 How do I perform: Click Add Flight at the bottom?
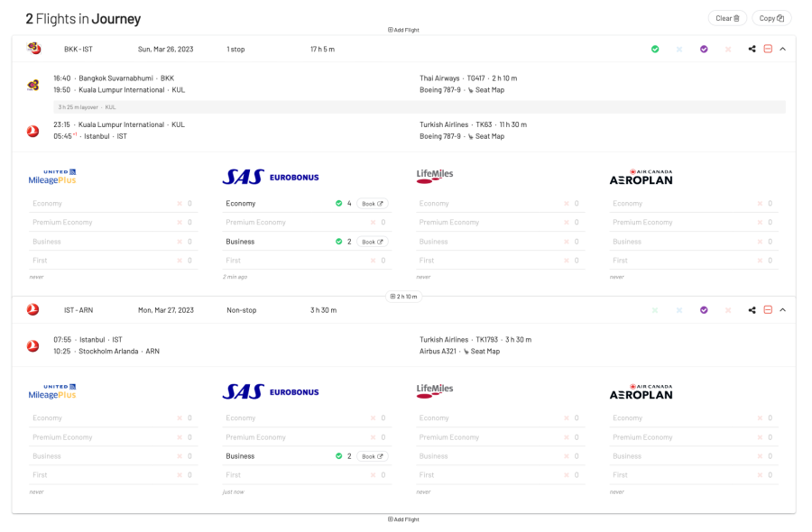(x=403, y=519)
